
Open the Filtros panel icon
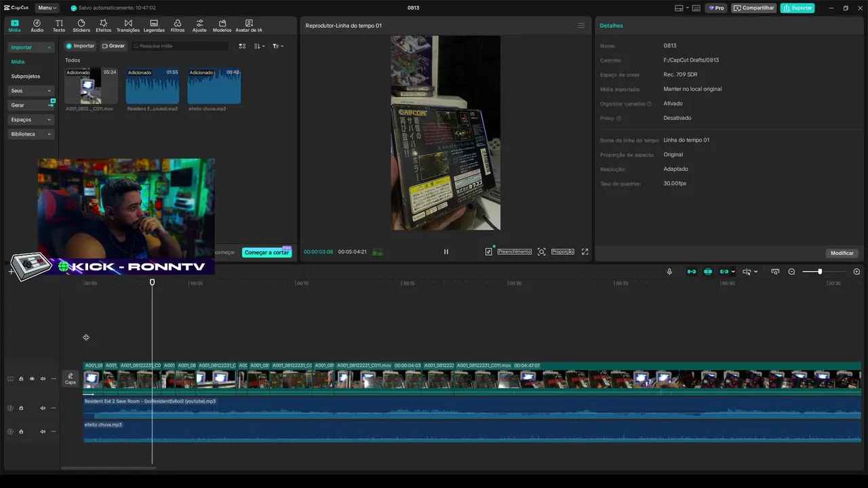tap(178, 26)
